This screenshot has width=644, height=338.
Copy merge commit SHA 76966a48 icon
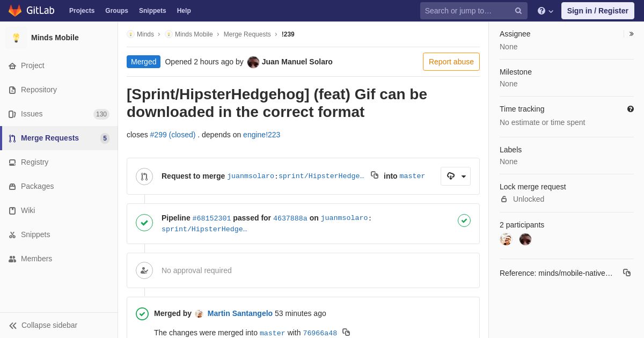pyautogui.click(x=346, y=332)
